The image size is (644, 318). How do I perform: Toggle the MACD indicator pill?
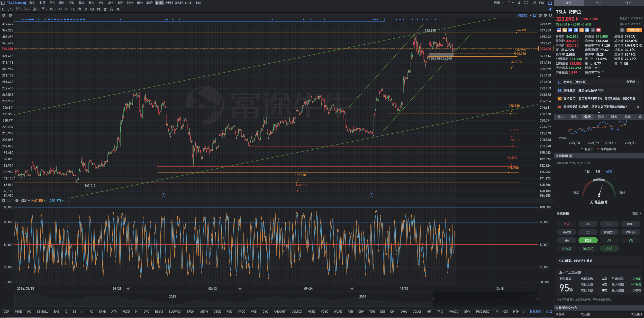click(567, 232)
